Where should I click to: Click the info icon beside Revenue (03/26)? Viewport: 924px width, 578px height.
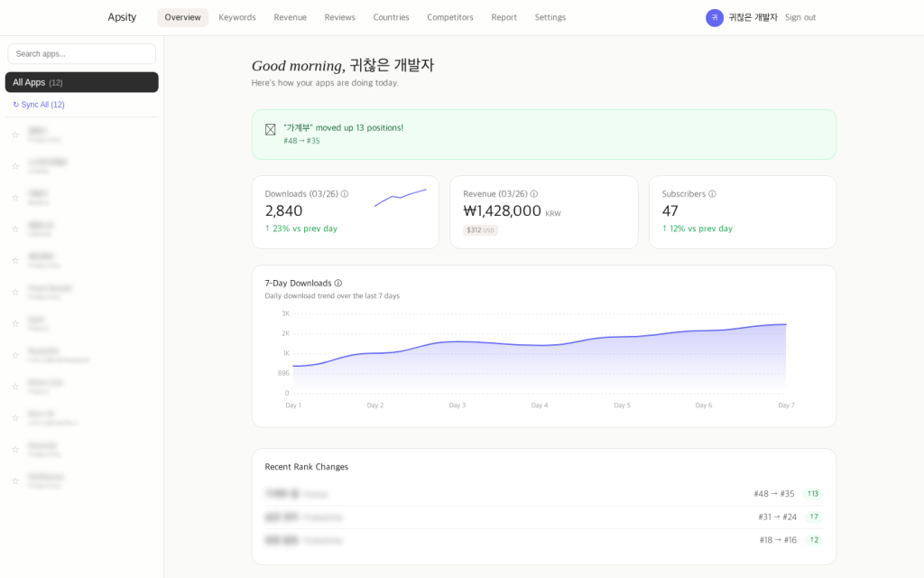tap(534, 194)
